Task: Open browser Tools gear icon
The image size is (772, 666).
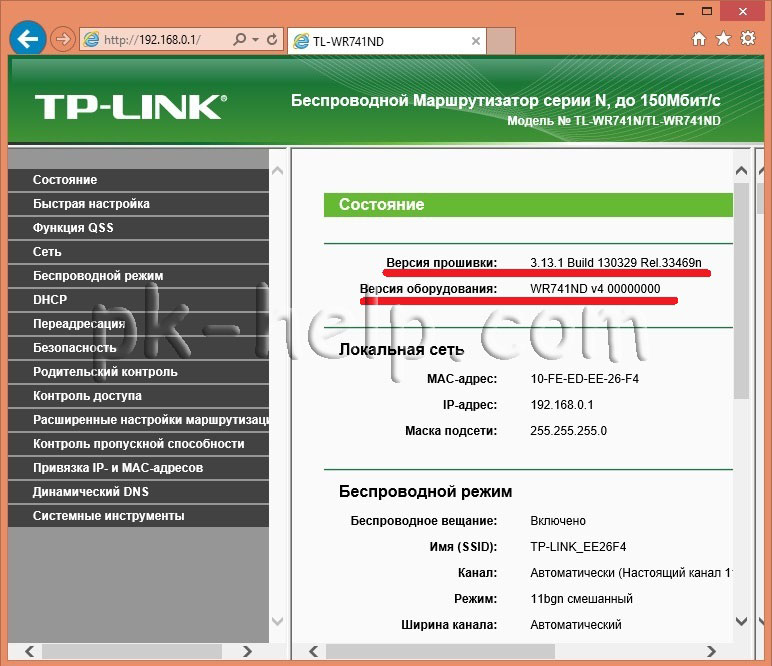Action: [748, 38]
